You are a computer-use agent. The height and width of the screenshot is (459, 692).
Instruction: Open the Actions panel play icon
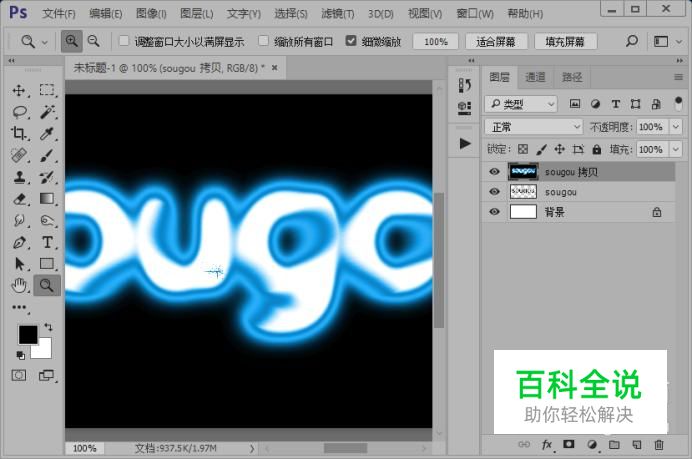(x=464, y=143)
